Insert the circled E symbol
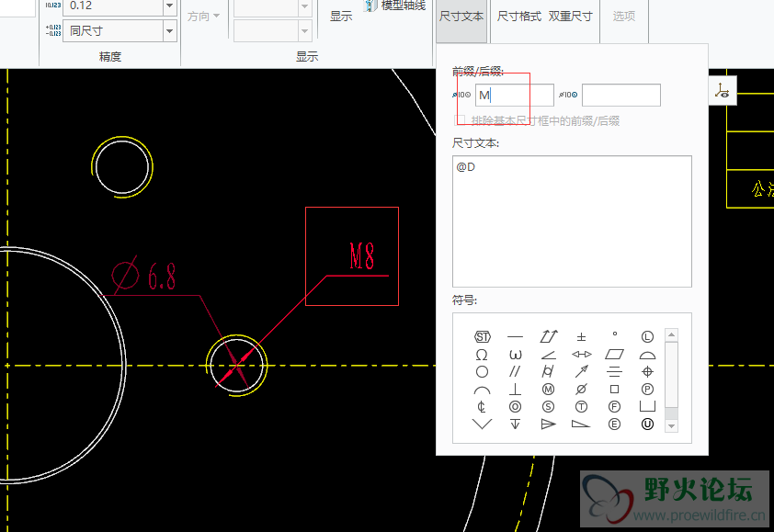 (x=614, y=424)
